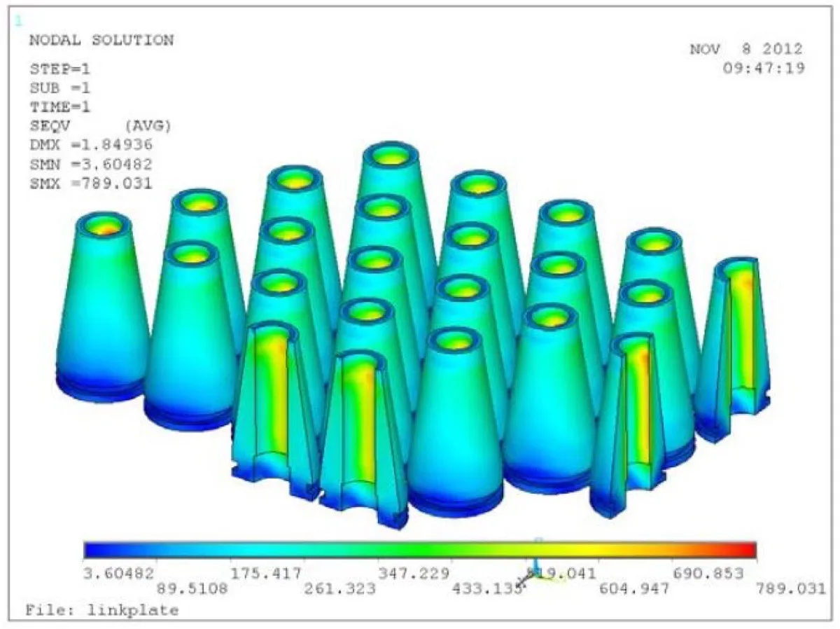Click the File: linkplate label
840x629 pixels.
[102, 610]
